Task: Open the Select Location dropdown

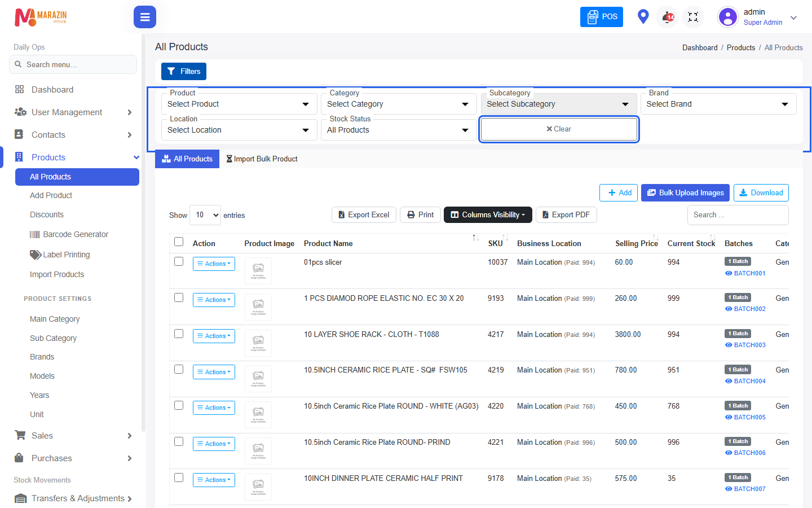Action: (x=239, y=130)
